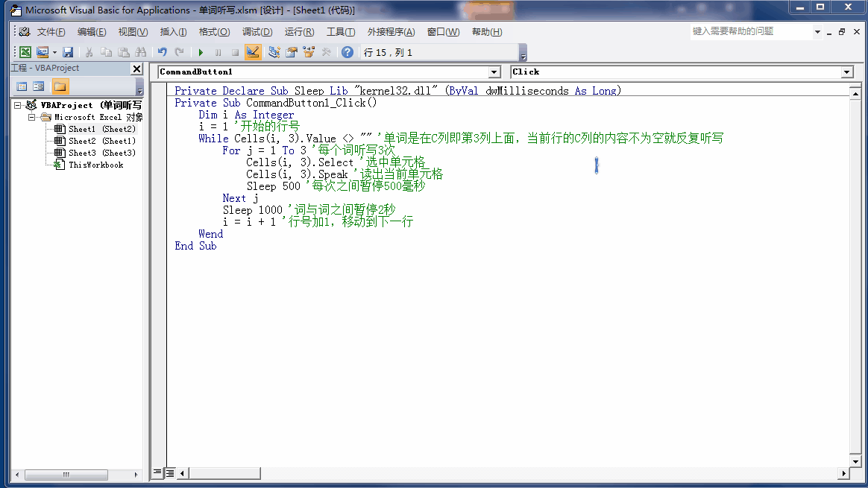Screen dimensions: 868x488
Task: Click the Reset stop icon
Action: click(x=235, y=52)
